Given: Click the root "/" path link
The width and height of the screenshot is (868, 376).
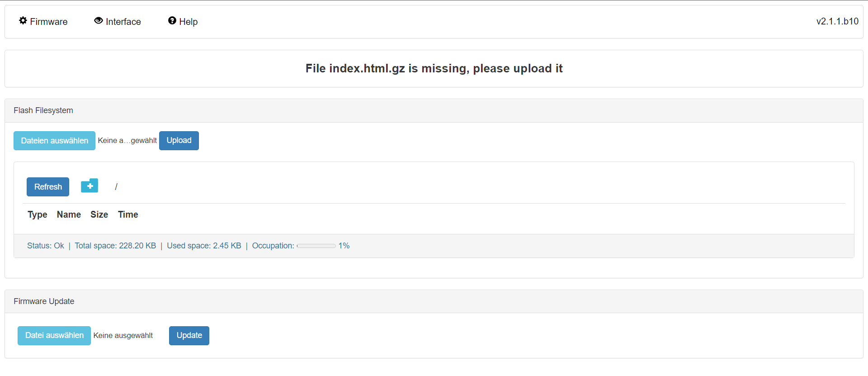Looking at the screenshot, I should click(x=116, y=186).
